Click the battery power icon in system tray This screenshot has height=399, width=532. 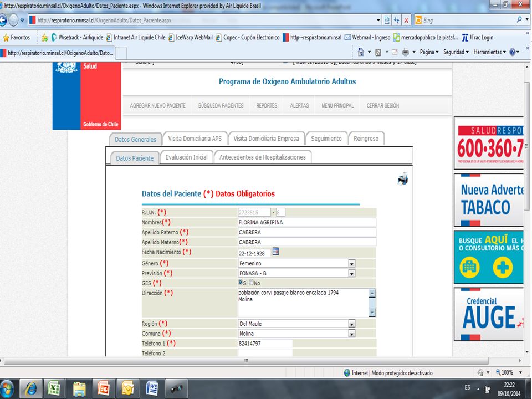(x=488, y=389)
